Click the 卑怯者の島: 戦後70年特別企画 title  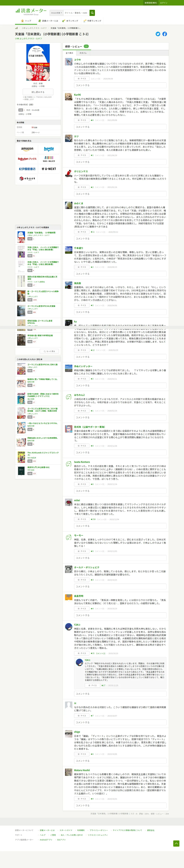click(x=40, y=335)
